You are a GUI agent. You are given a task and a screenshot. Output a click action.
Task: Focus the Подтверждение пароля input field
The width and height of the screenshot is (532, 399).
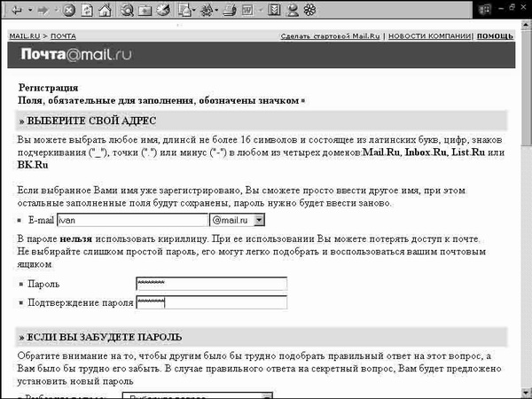coord(211,301)
